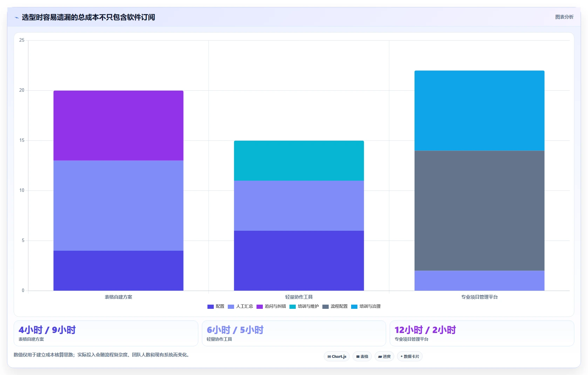The image size is (588, 375).
Task: Click the 人工汇总 segment of the 表格自建方案 bar
Action: pyautogui.click(x=118, y=206)
